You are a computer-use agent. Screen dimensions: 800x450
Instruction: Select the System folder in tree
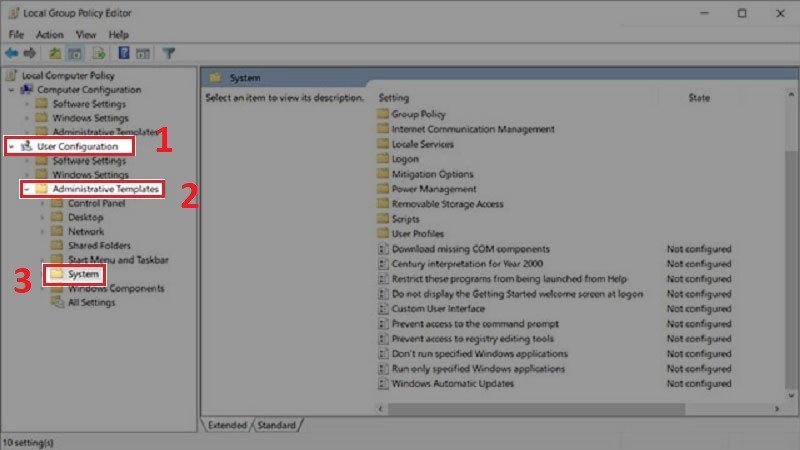(83, 274)
